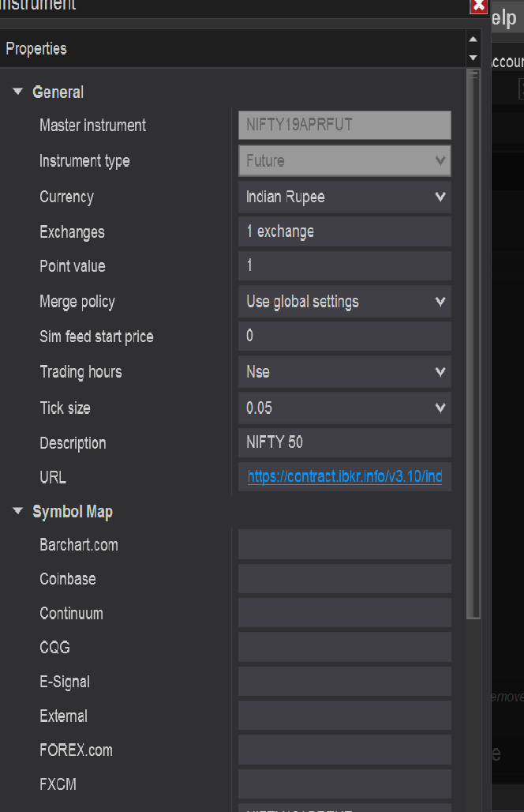Collapse the Symbol Map section

pos(18,512)
